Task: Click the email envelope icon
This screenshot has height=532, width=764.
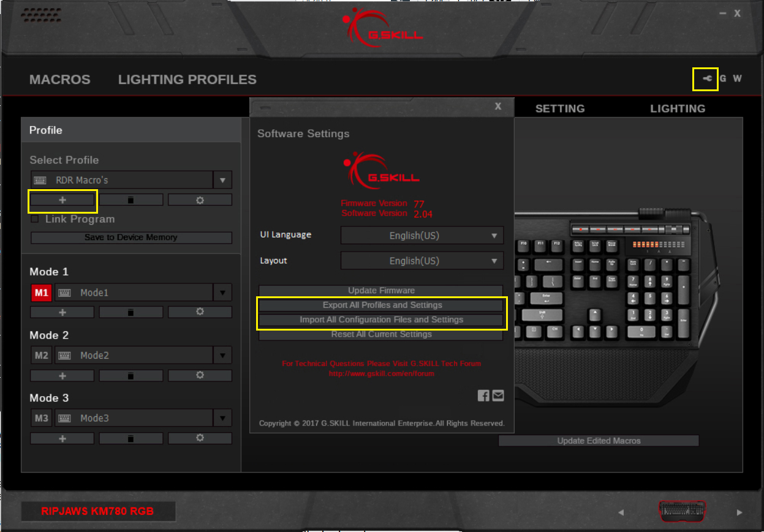Action: point(498,395)
